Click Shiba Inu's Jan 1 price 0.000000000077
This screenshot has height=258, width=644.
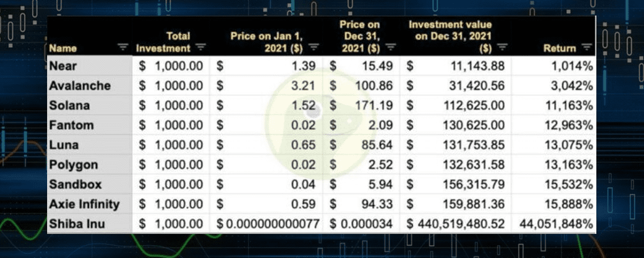[273, 224]
